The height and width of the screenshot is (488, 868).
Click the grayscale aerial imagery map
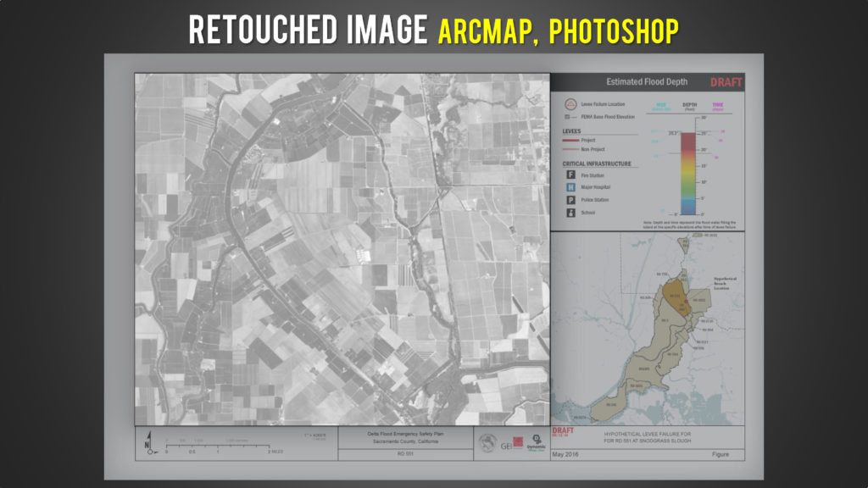(x=342, y=249)
